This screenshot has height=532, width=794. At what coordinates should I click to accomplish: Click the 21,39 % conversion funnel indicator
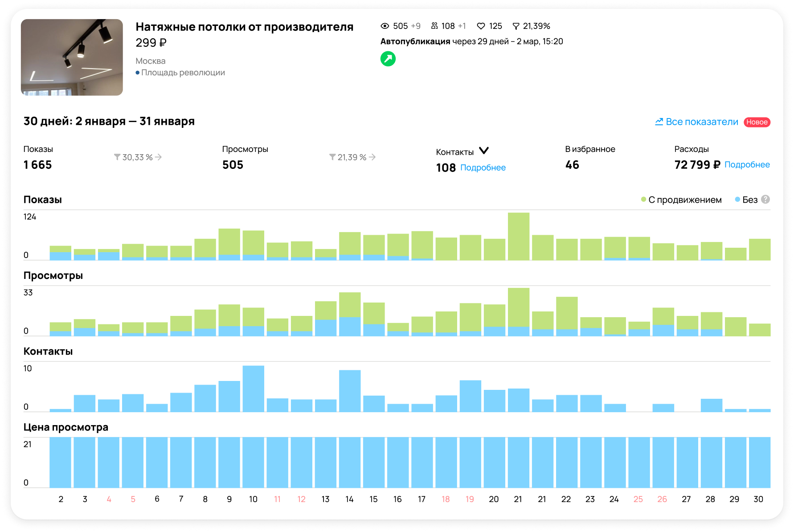(x=352, y=157)
